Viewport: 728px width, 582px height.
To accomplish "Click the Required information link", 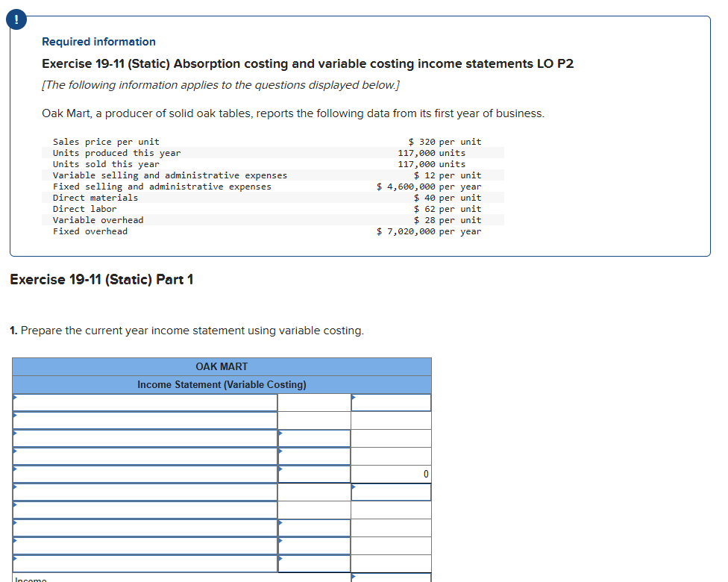I will pos(98,42).
